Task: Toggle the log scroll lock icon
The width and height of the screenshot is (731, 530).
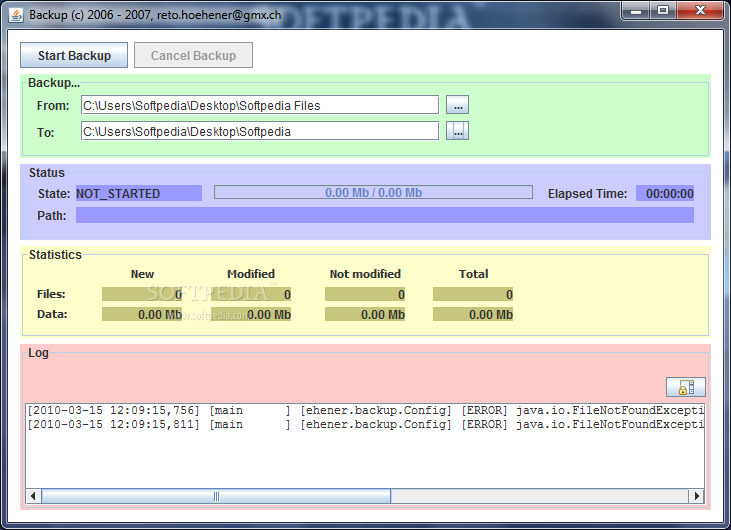Action: tap(686, 387)
